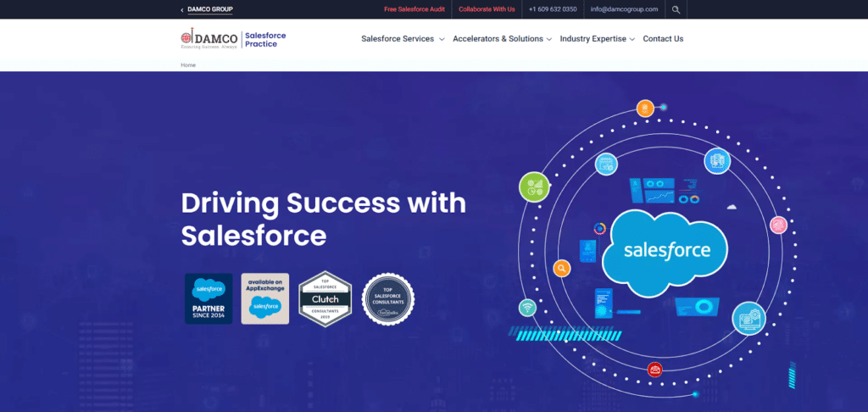The width and height of the screenshot is (868, 412).
Task: Click Collaborate With Us link
Action: (x=487, y=9)
